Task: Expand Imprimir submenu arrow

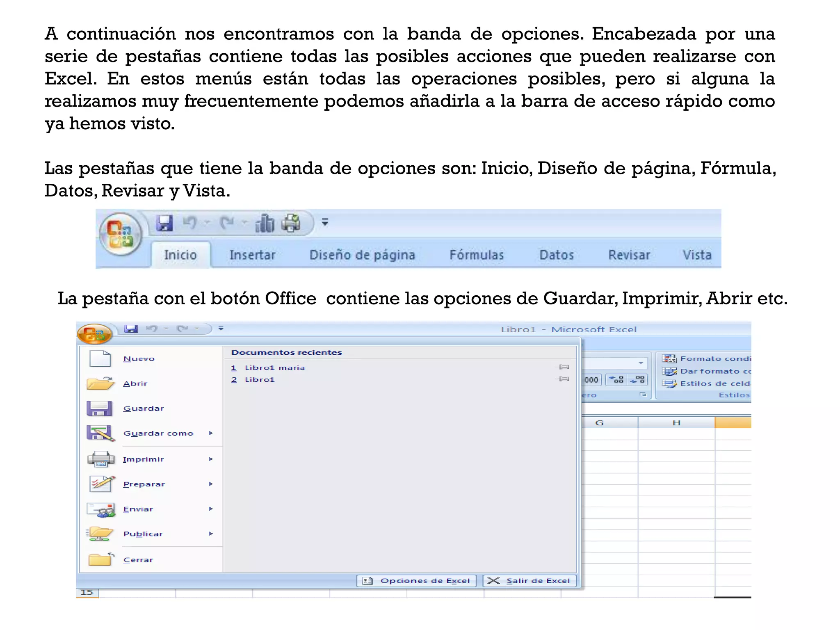Action: coord(211,459)
